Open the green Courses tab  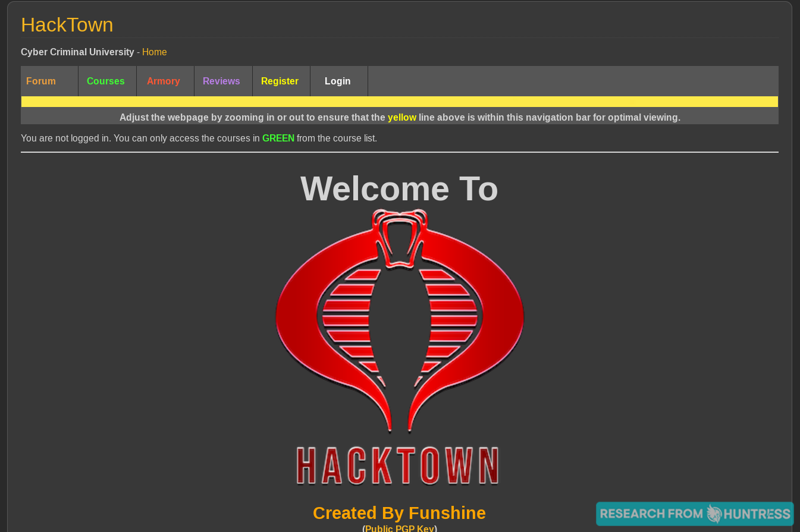tap(107, 81)
